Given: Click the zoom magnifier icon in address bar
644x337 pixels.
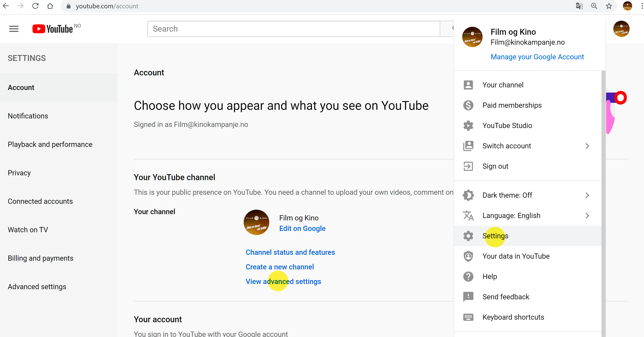Looking at the screenshot, I should [x=594, y=6].
